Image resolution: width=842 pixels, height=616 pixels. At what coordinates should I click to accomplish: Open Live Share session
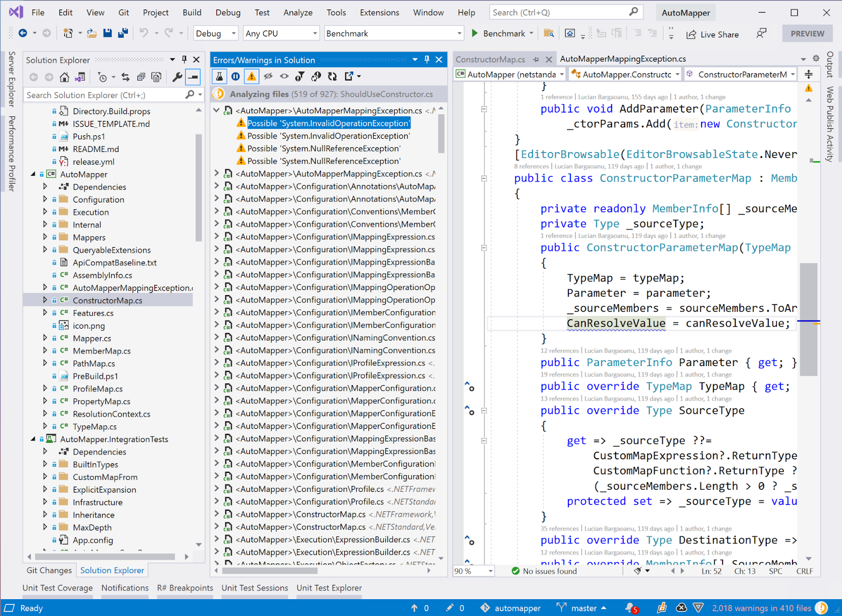(713, 34)
